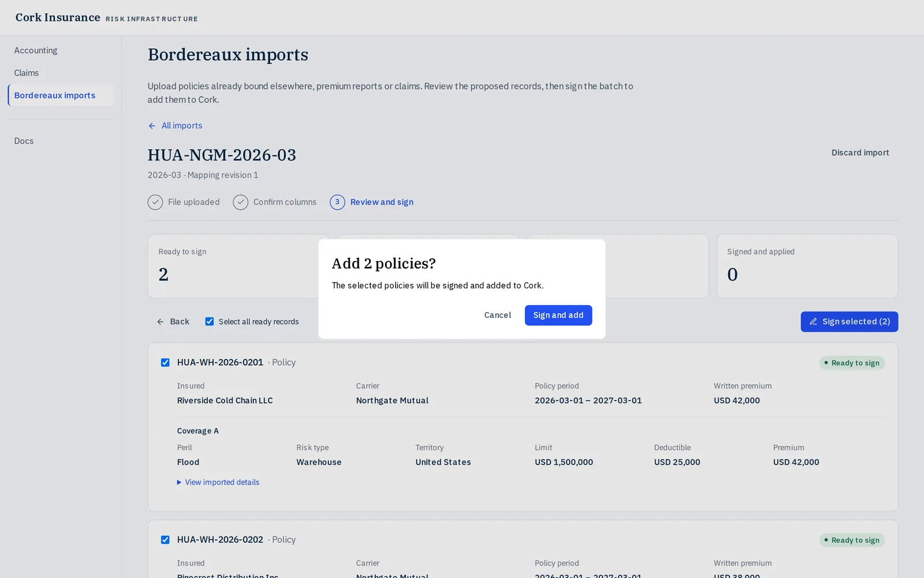This screenshot has height=578, width=924.
Task: Select the Confirm columns step label
Action: [x=285, y=202]
